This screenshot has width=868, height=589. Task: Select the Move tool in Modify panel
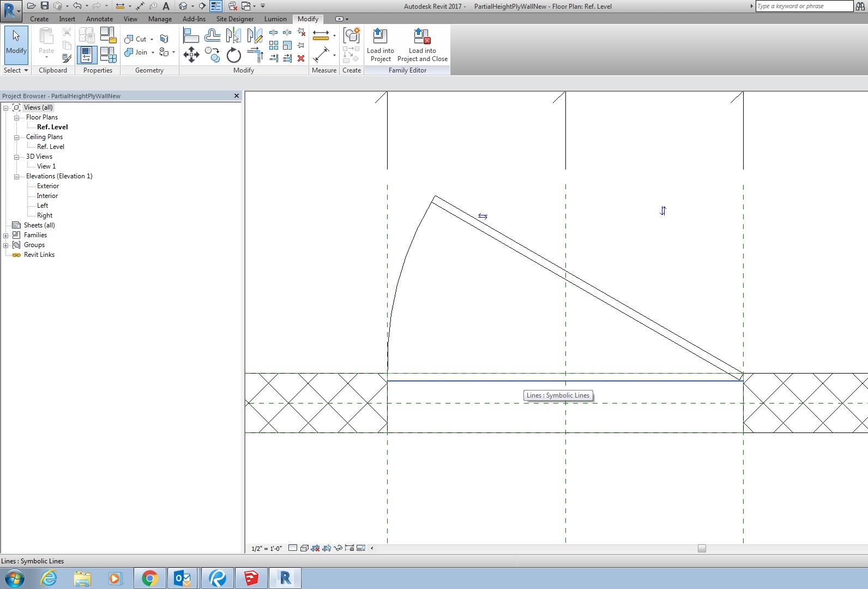(x=191, y=55)
